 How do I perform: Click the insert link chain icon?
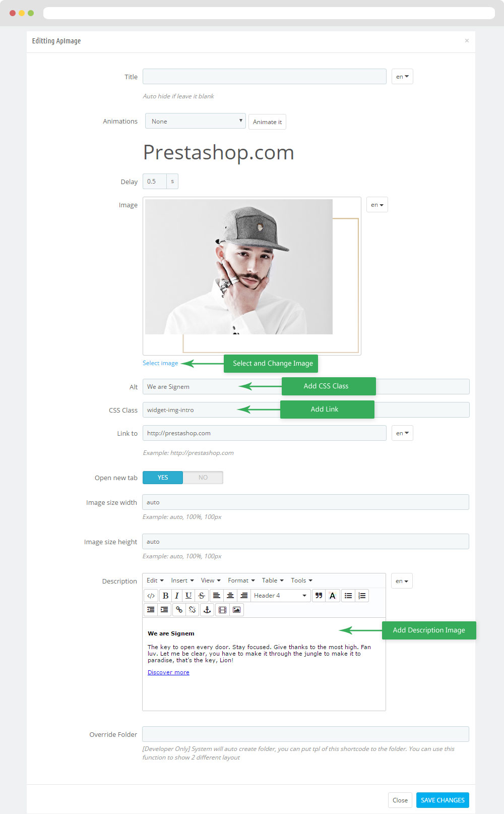[x=179, y=610]
